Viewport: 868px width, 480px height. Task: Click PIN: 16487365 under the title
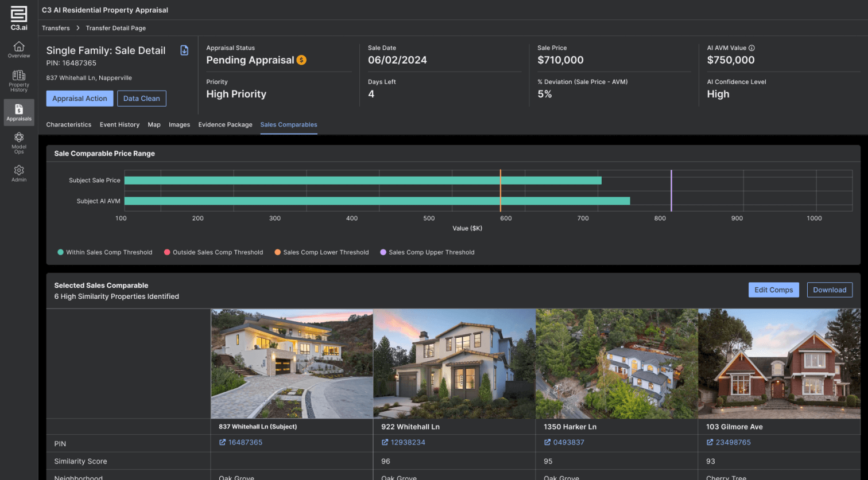point(71,63)
